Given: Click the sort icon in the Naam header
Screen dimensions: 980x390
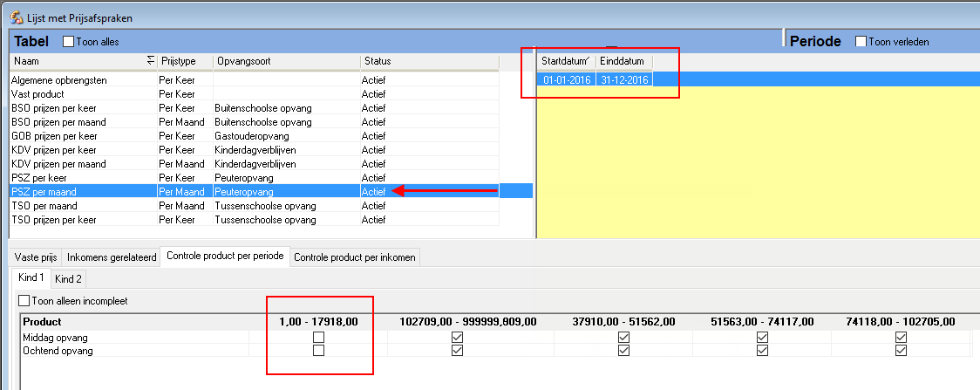Looking at the screenshot, I should coord(150,61).
